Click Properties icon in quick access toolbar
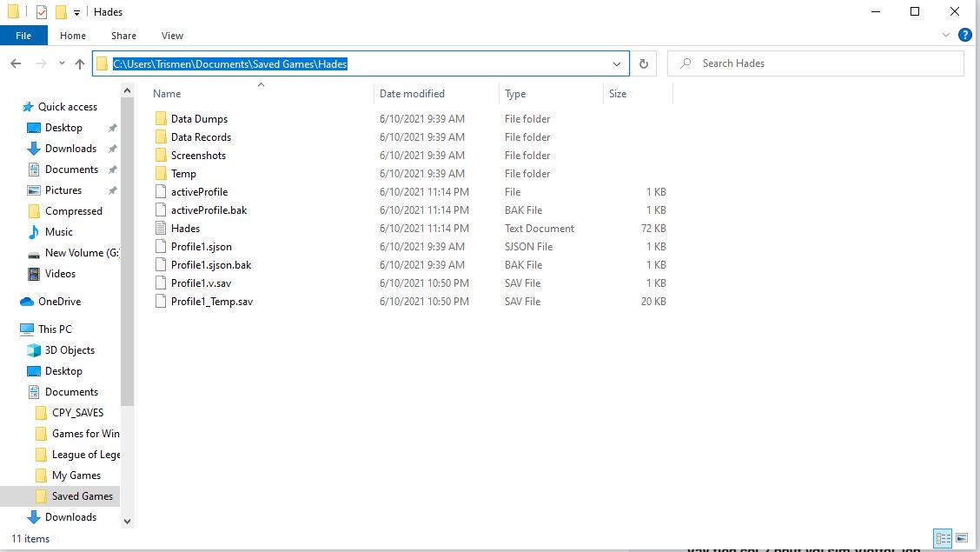The height and width of the screenshot is (552, 980). click(x=42, y=12)
